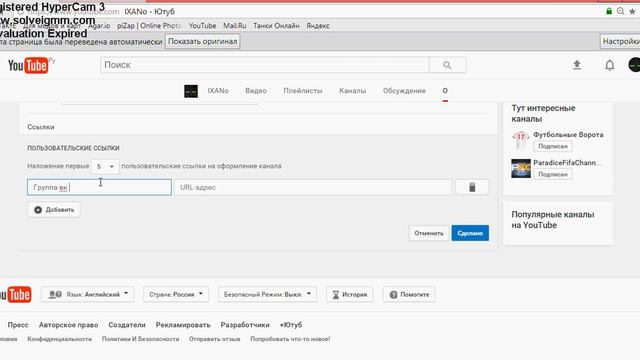Image resolution: width=640 pixels, height=360 pixels.
Task: Click the browser bookmark star icon
Action: click(x=632, y=11)
